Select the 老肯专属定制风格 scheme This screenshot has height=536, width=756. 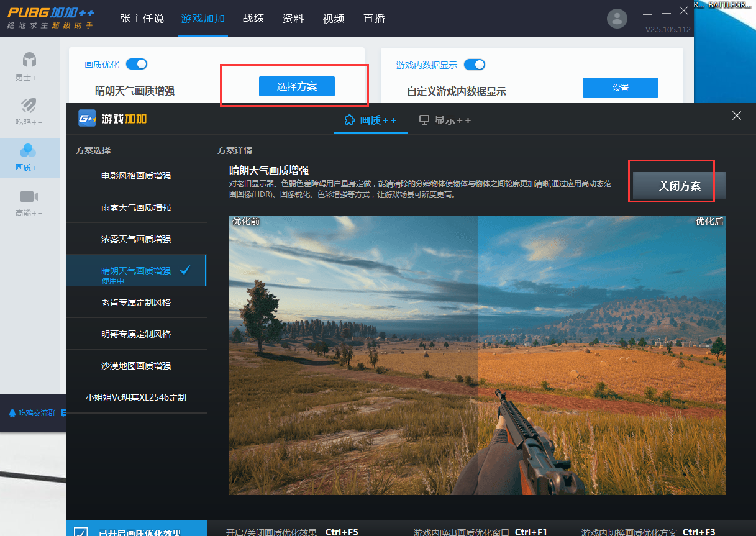click(x=136, y=302)
